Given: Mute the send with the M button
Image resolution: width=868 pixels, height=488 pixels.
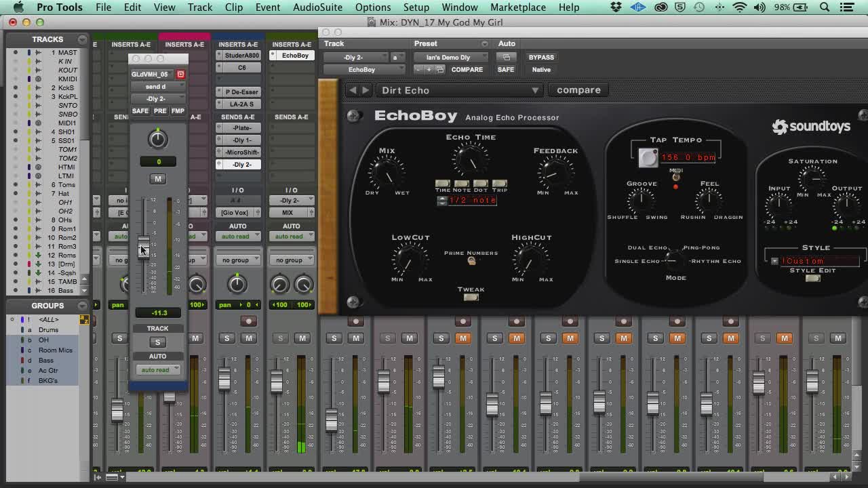Looking at the screenshot, I should 157,179.
